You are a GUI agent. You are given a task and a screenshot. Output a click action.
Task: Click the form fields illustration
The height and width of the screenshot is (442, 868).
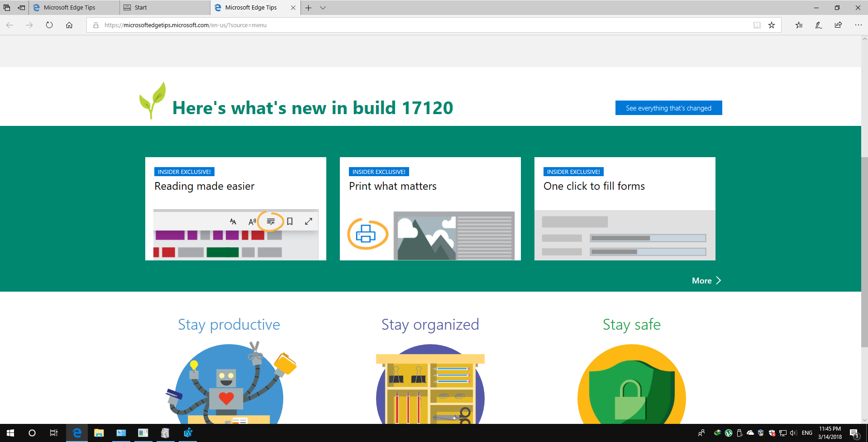point(625,235)
